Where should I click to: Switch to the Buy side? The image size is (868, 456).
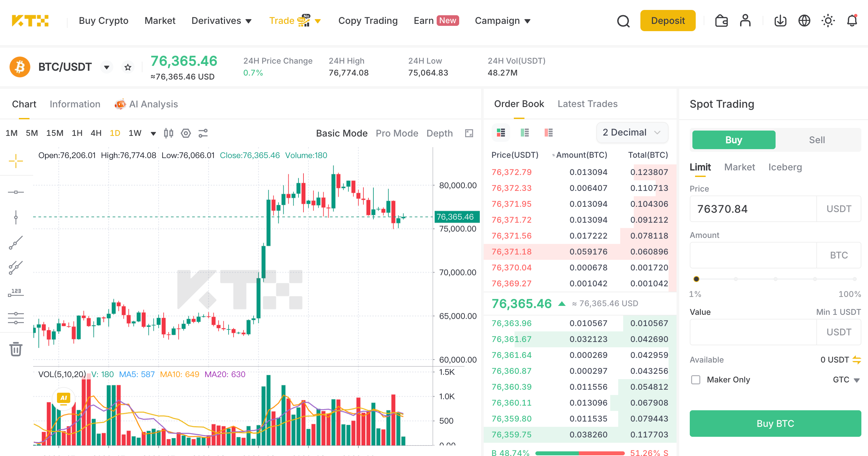tap(733, 140)
